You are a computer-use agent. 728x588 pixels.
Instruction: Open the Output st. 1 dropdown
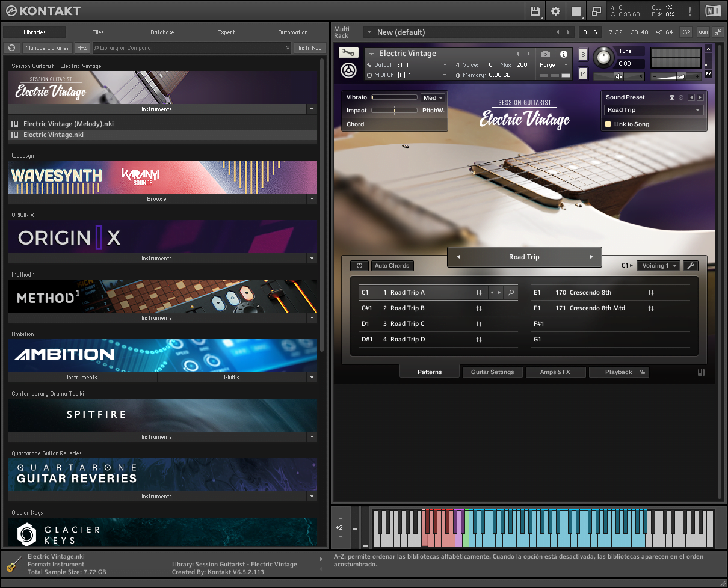tap(407, 65)
